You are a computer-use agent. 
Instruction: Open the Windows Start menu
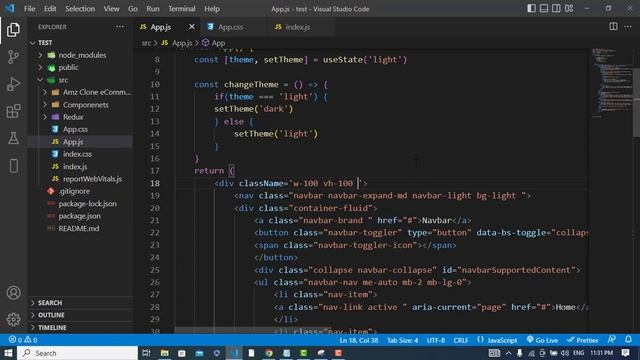8,353
